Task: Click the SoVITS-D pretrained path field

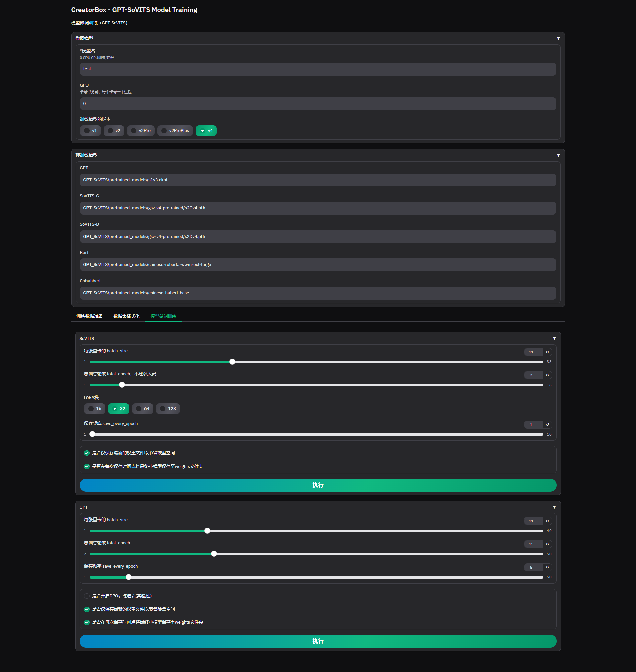Action: (x=318, y=236)
